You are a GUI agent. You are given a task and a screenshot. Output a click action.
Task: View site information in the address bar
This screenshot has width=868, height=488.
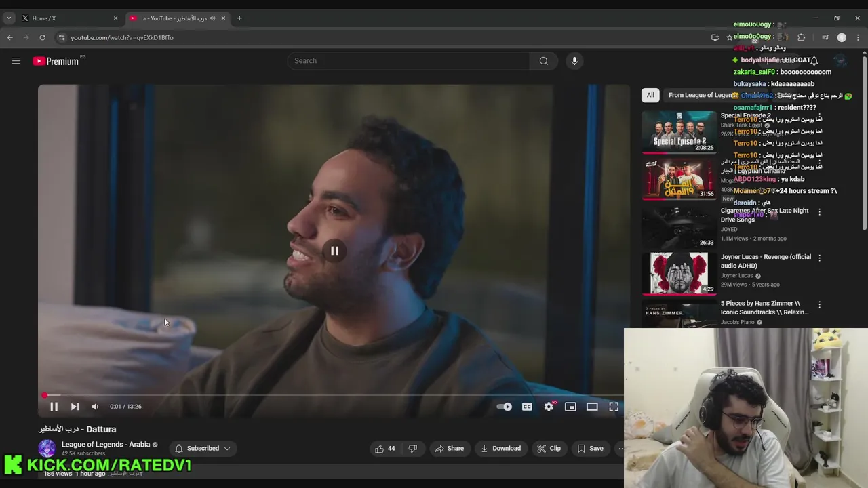(61, 37)
